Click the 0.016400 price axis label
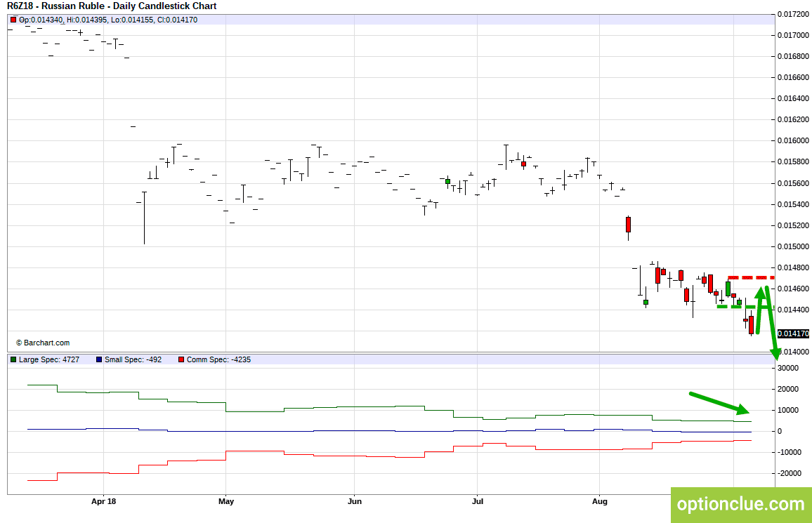812x523 pixels. (x=793, y=99)
